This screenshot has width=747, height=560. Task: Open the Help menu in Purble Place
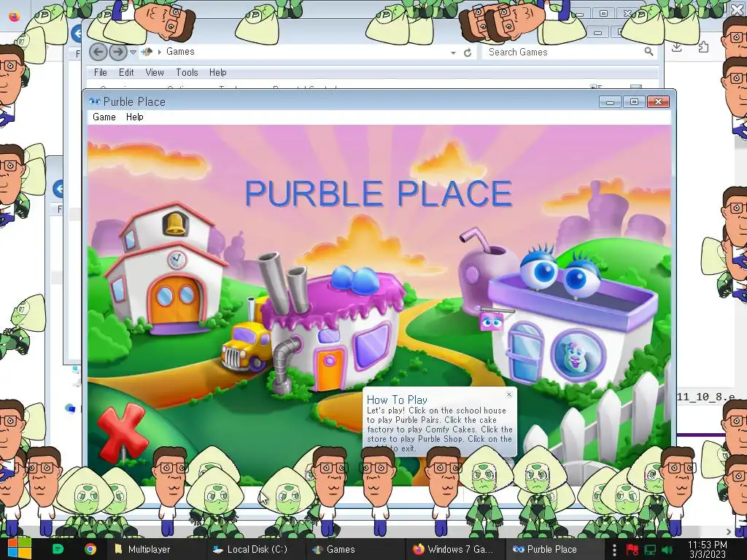(x=135, y=117)
